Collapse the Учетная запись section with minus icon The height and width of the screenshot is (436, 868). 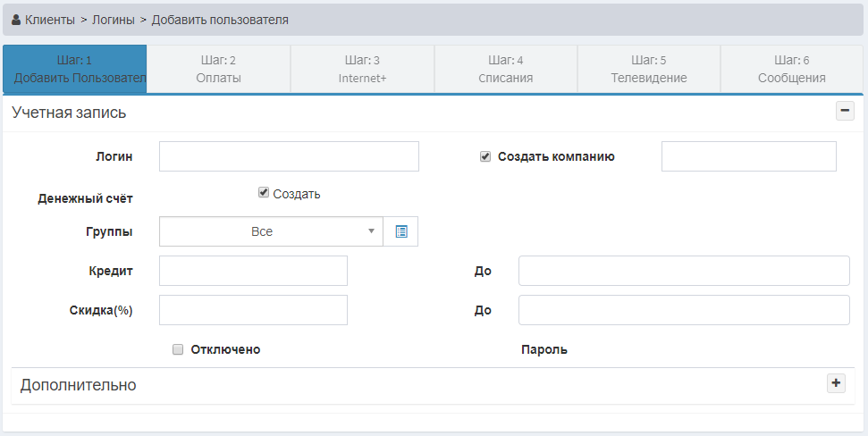pyautogui.click(x=844, y=111)
